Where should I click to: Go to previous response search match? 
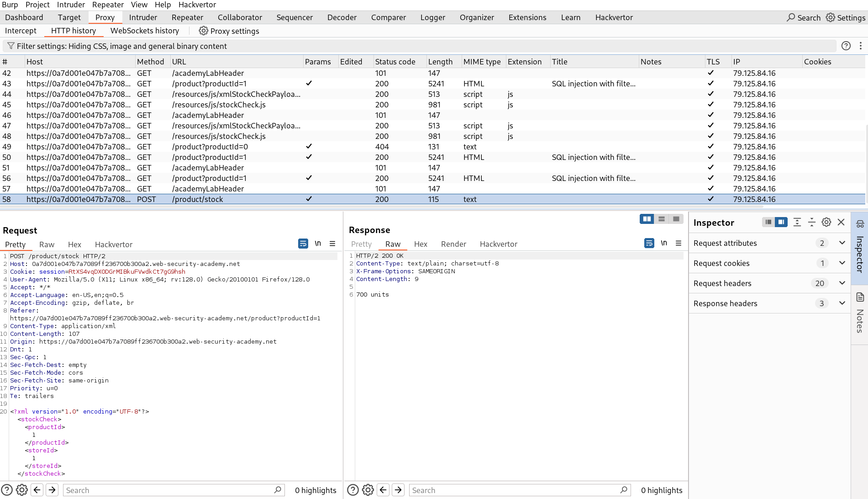pos(383,490)
